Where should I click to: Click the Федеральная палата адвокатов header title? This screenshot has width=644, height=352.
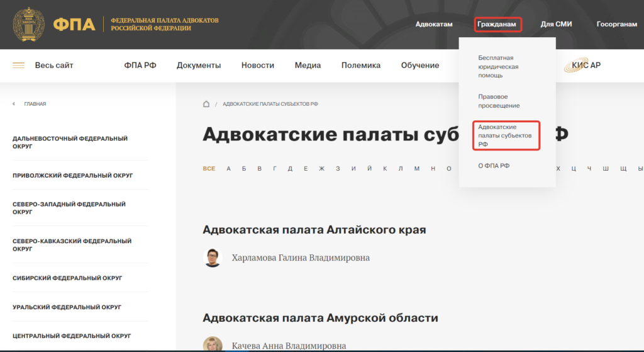click(x=165, y=25)
